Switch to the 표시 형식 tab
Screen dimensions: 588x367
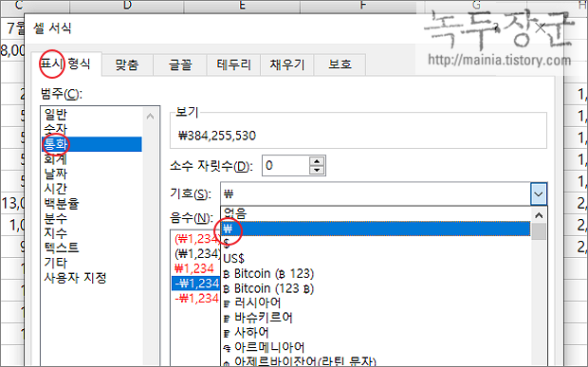(66, 64)
